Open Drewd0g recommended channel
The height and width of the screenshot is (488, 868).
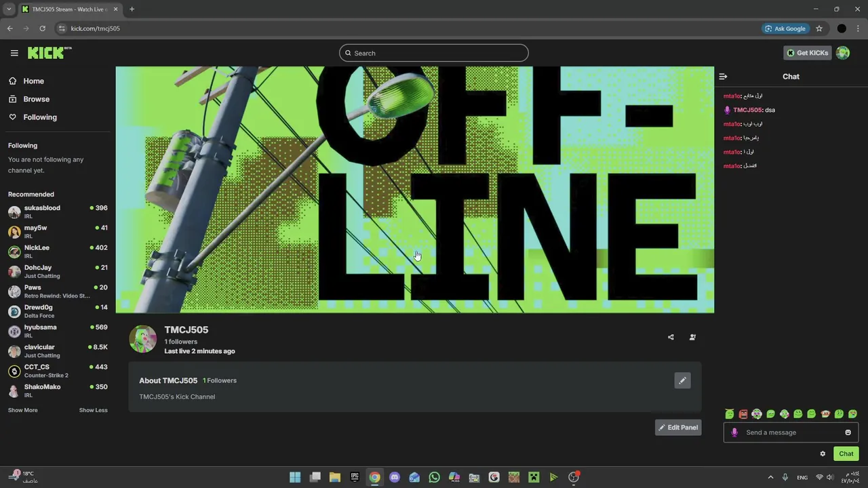coord(58,311)
